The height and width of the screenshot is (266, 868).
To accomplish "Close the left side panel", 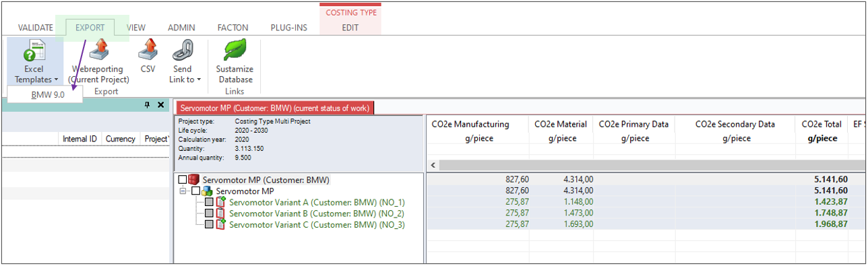I will tap(160, 105).
